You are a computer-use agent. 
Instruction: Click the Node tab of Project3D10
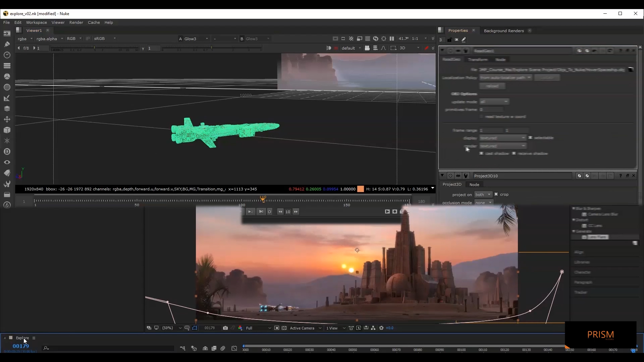coord(474,185)
